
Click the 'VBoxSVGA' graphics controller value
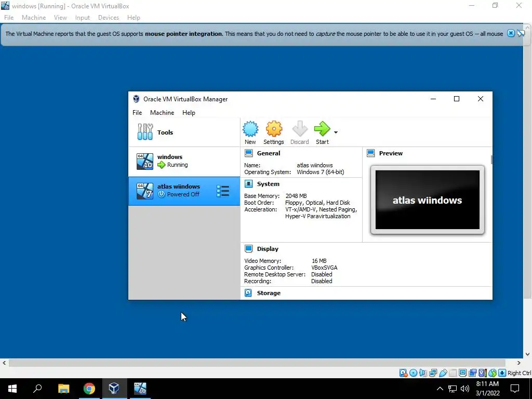tap(324, 268)
